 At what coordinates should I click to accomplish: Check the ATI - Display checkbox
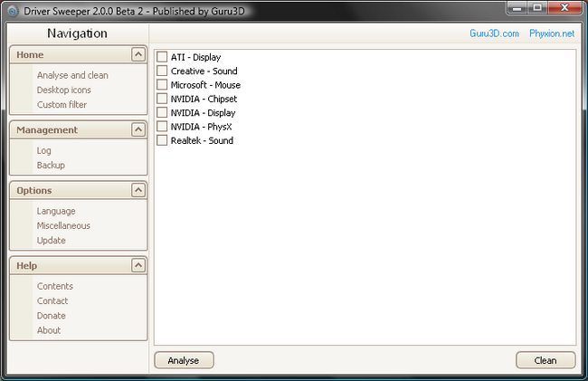coord(162,57)
